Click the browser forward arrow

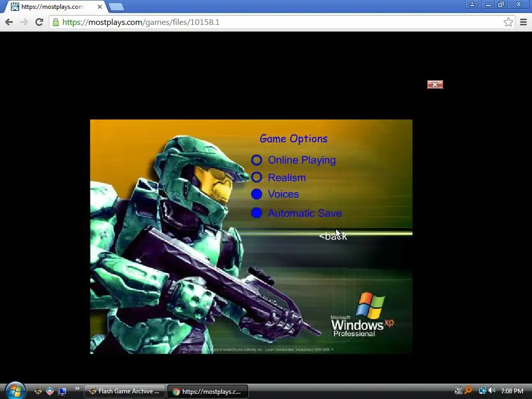24,22
